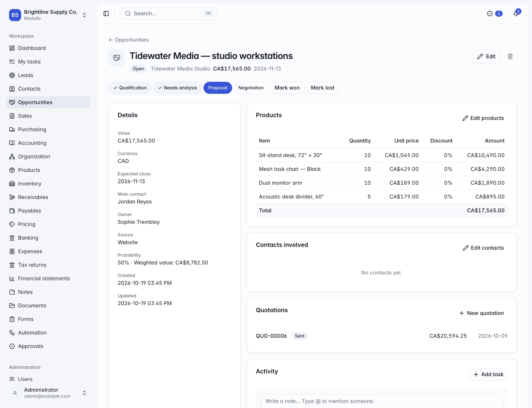The image size is (532, 408).
Task: Open Sales in the sidebar
Action: 48,116
